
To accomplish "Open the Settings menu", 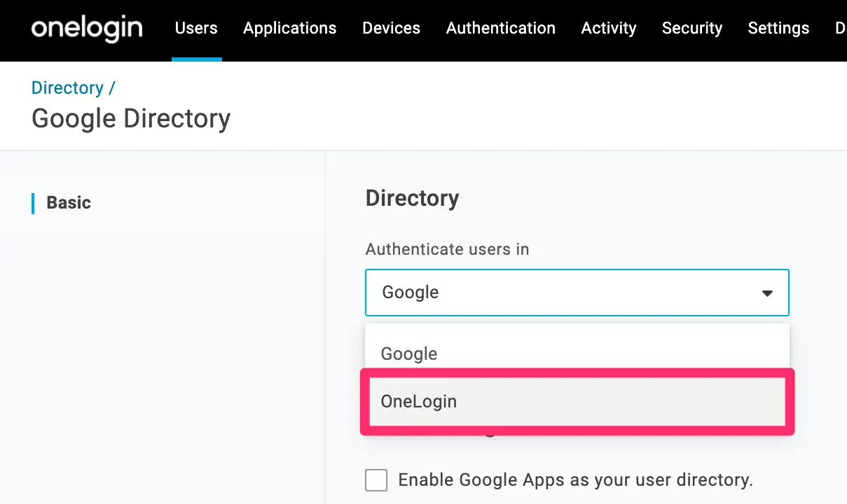I will pyautogui.click(x=778, y=28).
